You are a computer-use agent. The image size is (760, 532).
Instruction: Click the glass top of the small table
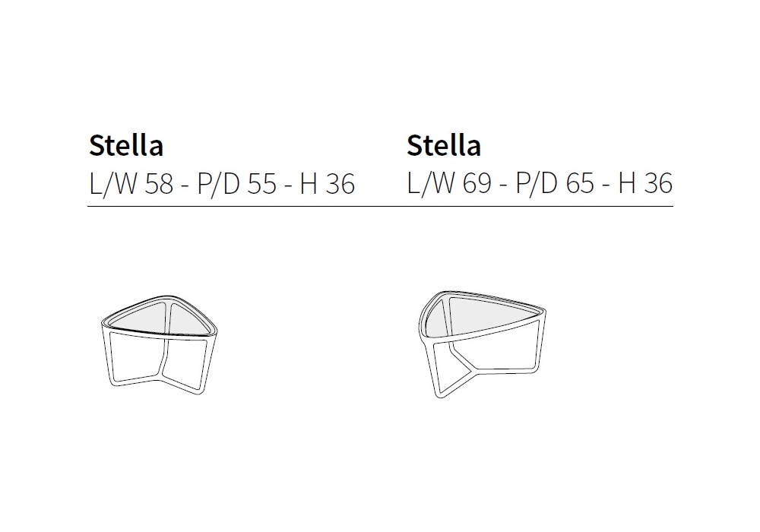point(190,318)
